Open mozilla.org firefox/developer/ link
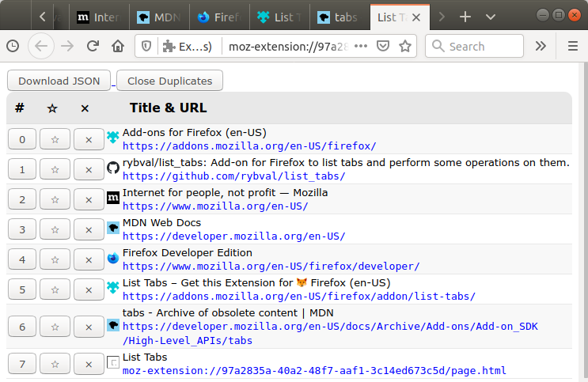Screen dimensions: 588x382 [x=271, y=266]
